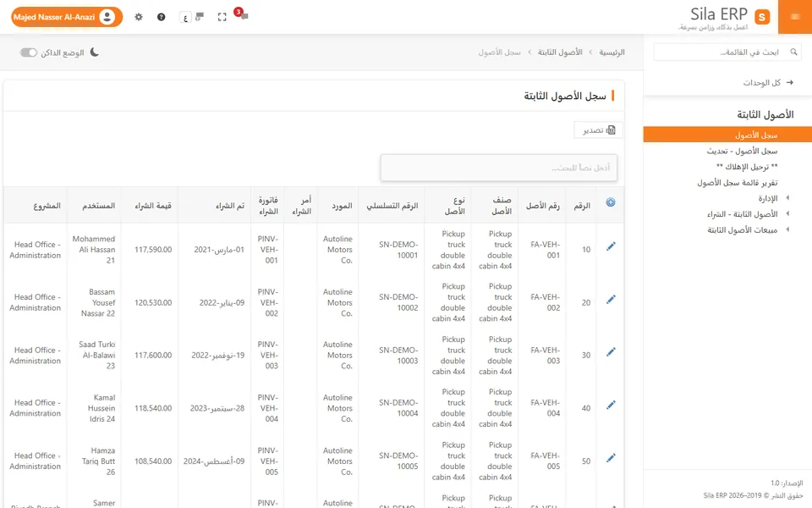The width and height of the screenshot is (812, 508).
Task: Open the settings gear icon
Action: pyautogui.click(x=138, y=17)
